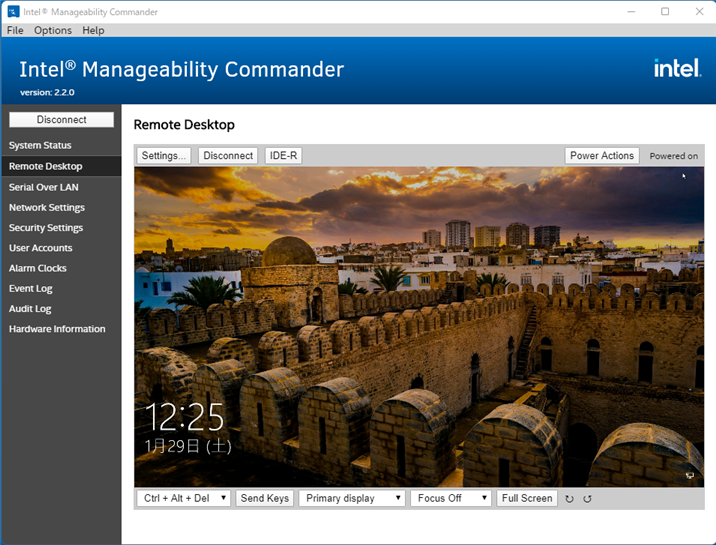Click the 12:25 clock on remote screen
The image size is (716, 545).
click(184, 417)
